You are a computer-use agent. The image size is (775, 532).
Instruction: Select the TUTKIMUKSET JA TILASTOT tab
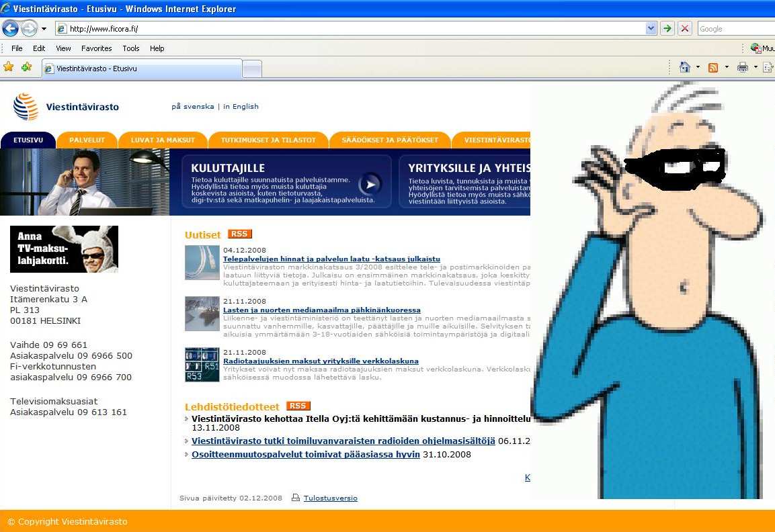pyautogui.click(x=268, y=140)
